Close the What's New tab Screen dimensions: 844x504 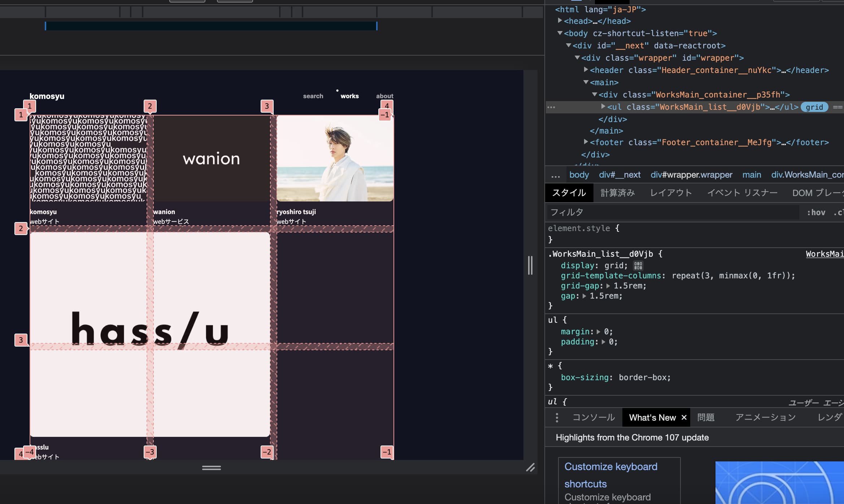click(684, 418)
